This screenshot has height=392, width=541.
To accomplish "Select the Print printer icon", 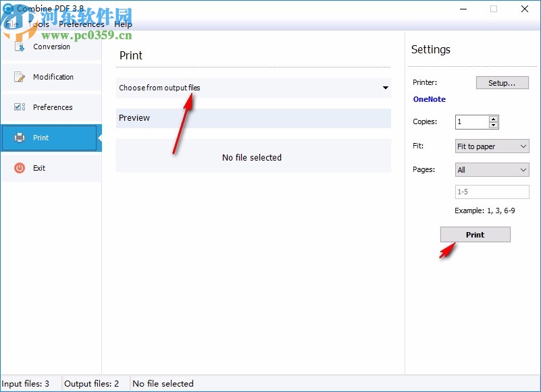I will click(x=19, y=138).
